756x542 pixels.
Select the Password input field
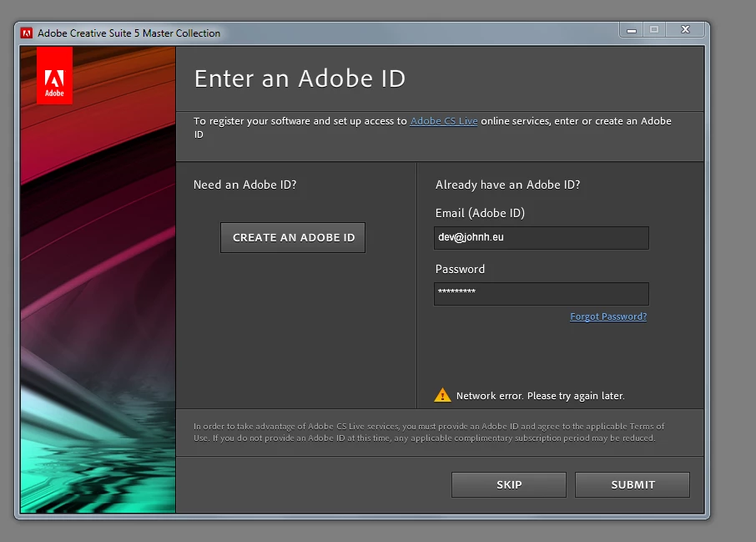[541, 294]
